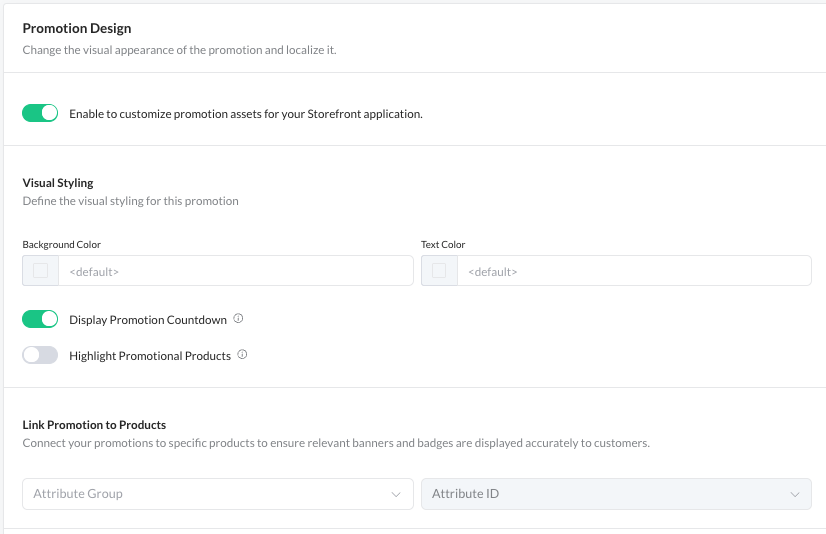
Task: Open the Background Color swatch picker
Action: pos(41,271)
